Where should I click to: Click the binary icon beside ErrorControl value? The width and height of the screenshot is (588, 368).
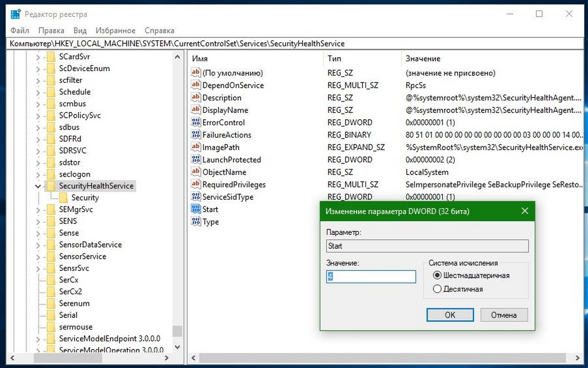point(196,123)
